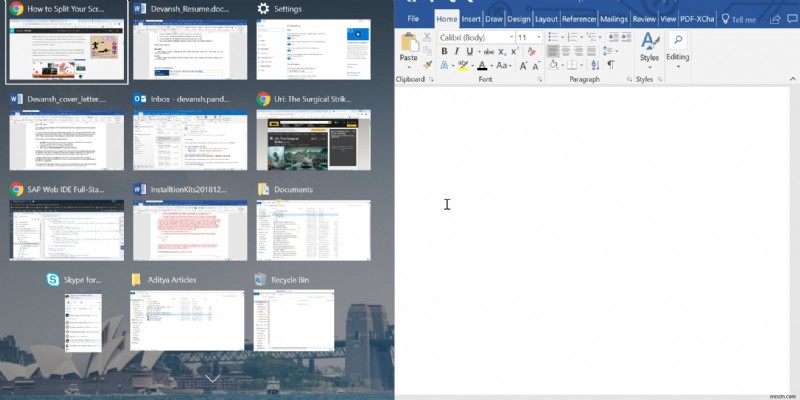Apply the font color swatch
800x400 pixels.
coord(482,65)
